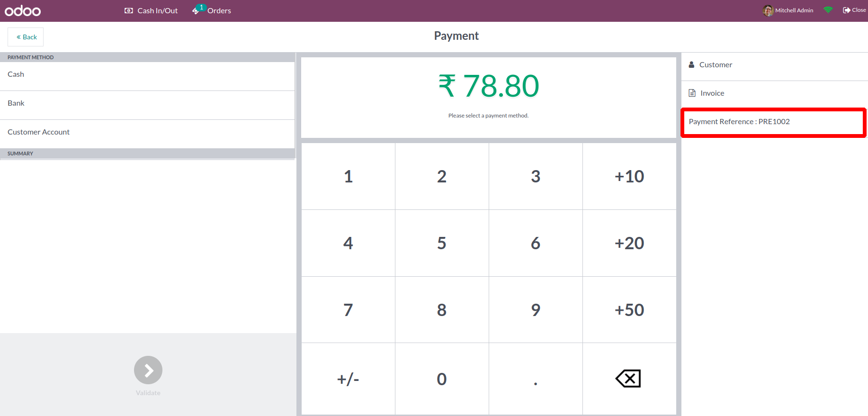Click the backspace icon on numpad

pos(628,379)
